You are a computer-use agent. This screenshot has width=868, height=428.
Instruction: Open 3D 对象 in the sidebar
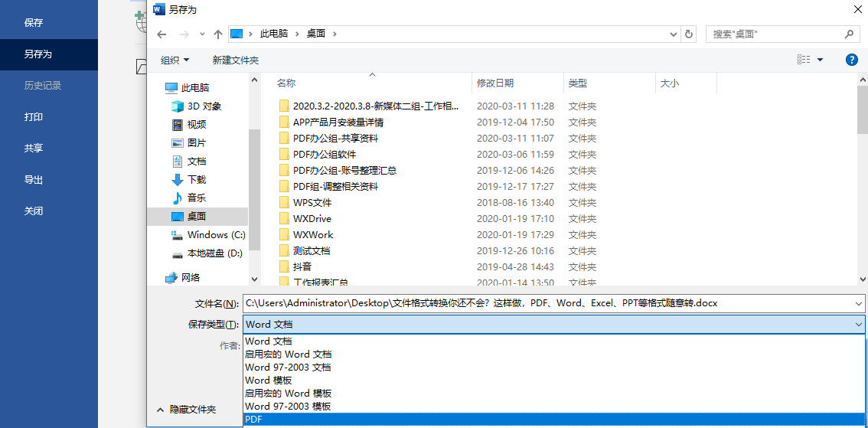click(197, 106)
